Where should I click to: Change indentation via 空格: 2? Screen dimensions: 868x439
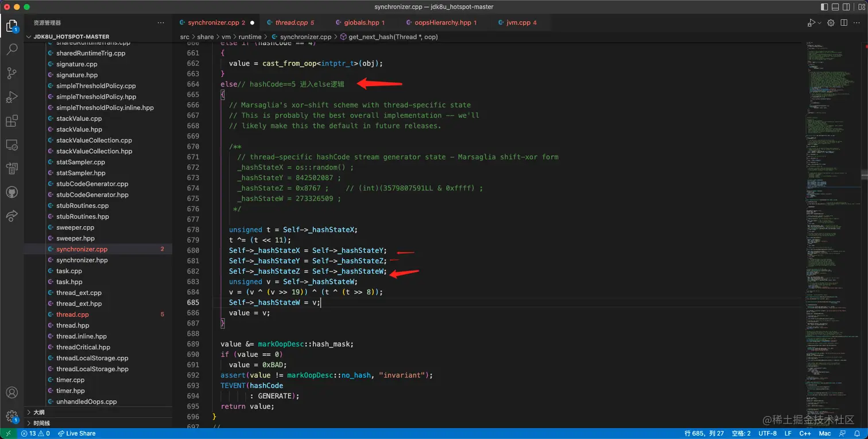pyautogui.click(x=741, y=433)
